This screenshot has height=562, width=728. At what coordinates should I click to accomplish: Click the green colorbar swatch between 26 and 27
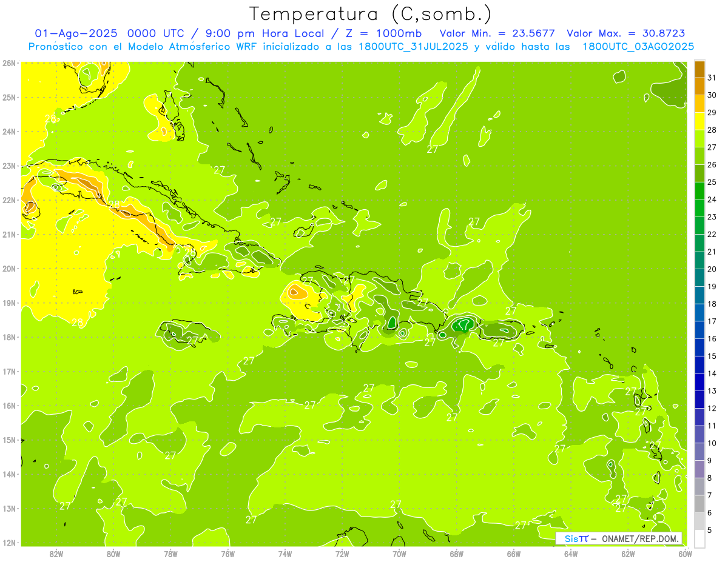pos(699,156)
